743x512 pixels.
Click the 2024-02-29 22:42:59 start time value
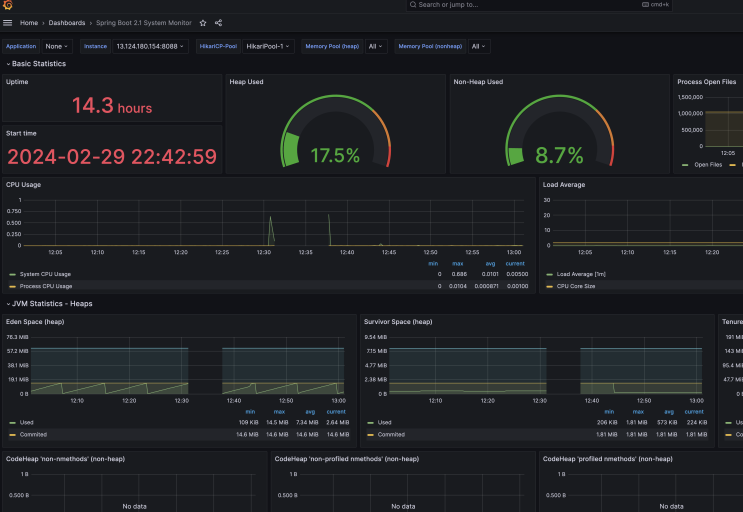[x=112, y=157]
